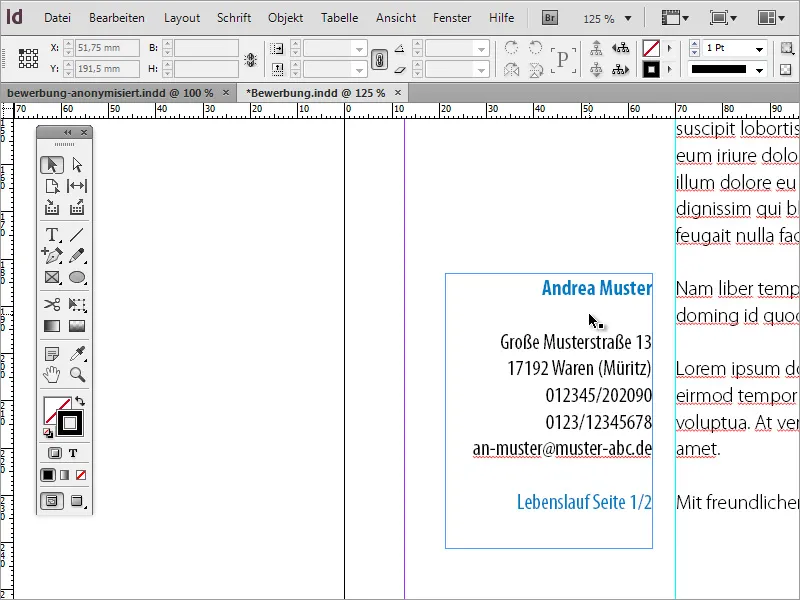Viewport: 800px width, 600px height.
Task: Click the fill color swatch in control bar
Action: coord(651,48)
